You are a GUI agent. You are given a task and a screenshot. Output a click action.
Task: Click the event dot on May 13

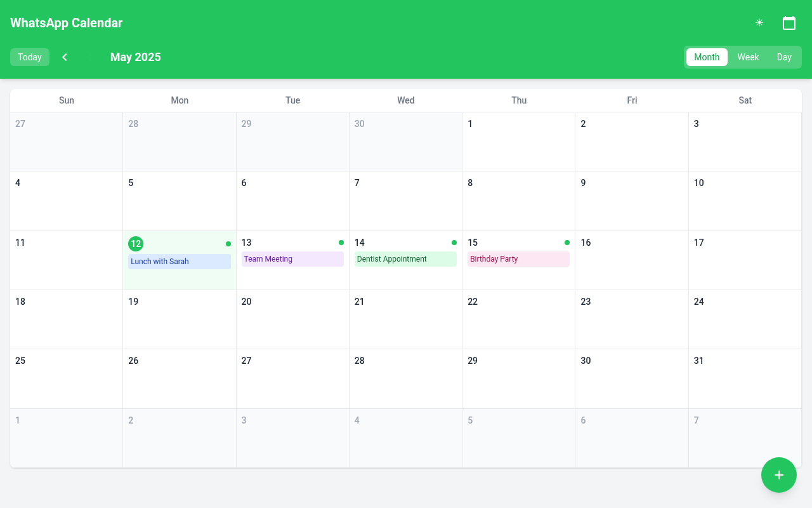tap(341, 242)
